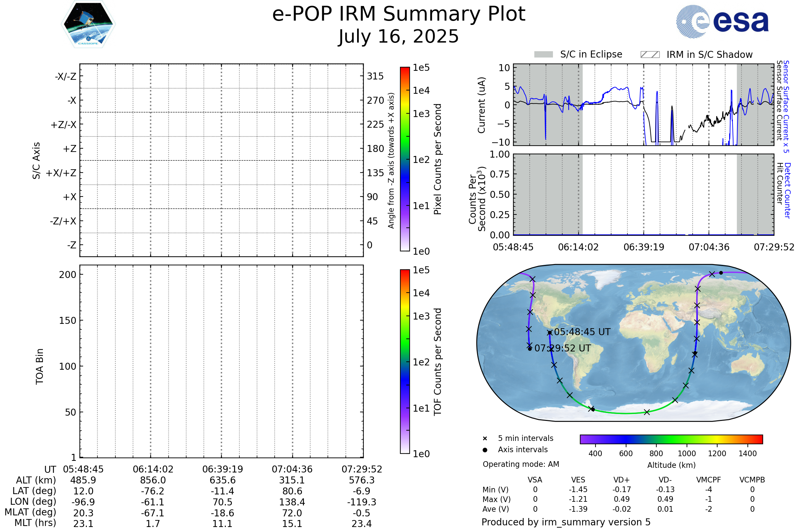Click the 07:04:36 tick label on current plot
This screenshot has width=798, height=532.
tap(709, 247)
